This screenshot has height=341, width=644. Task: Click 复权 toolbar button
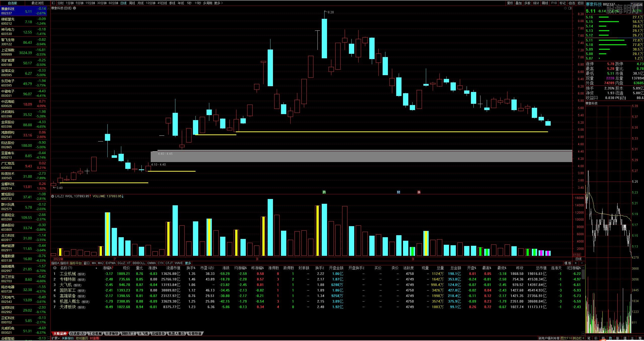click(510, 3)
